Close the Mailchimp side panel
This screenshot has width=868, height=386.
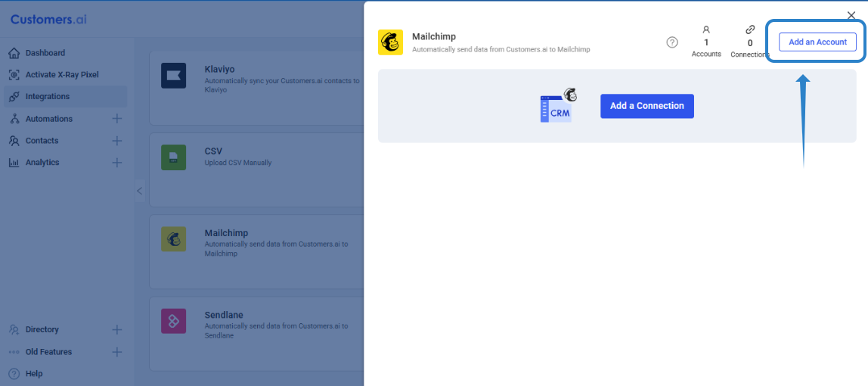point(851,15)
